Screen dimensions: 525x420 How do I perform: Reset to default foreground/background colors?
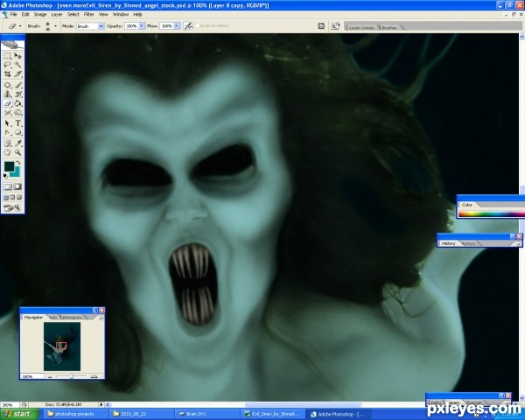pyautogui.click(x=5, y=176)
